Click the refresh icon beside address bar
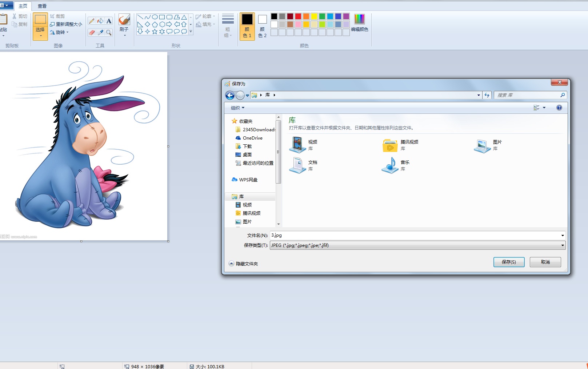Viewport: 588px width, 369px height. tap(487, 95)
